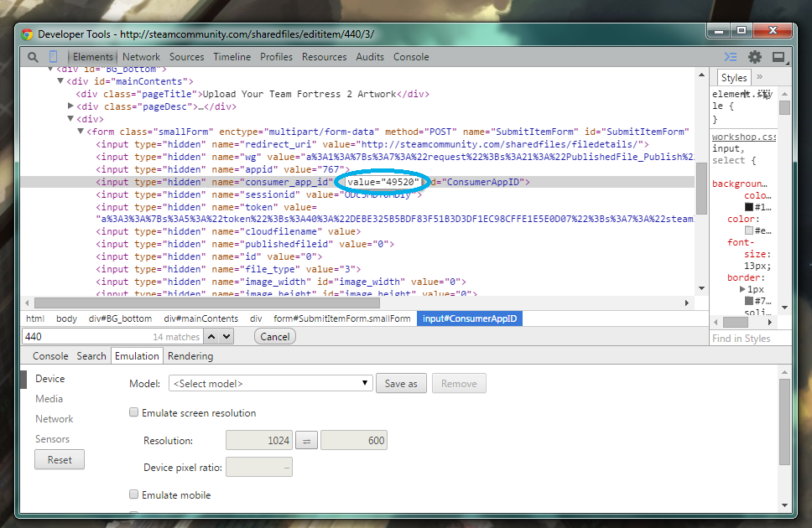Open drawer Console tab

[50, 356]
